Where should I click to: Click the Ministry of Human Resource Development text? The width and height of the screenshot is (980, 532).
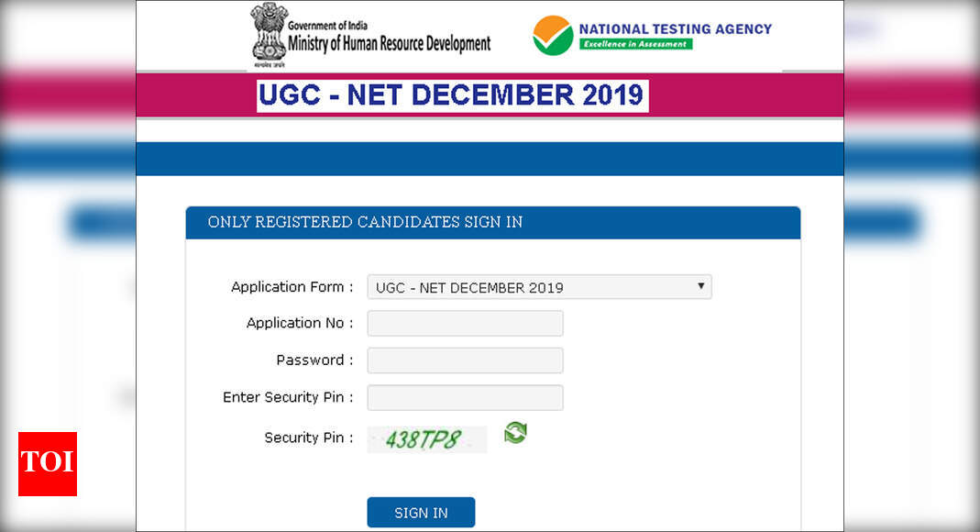(x=389, y=43)
